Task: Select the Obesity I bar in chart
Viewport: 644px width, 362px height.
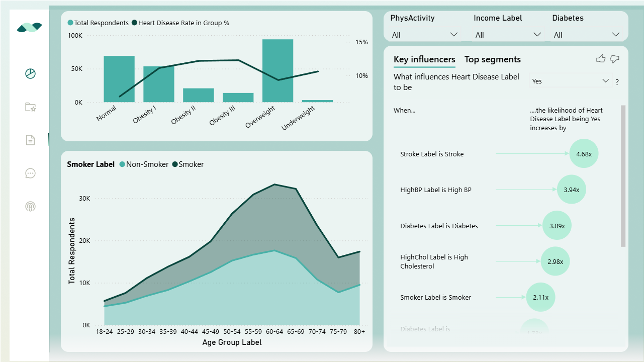Action: coord(159,84)
